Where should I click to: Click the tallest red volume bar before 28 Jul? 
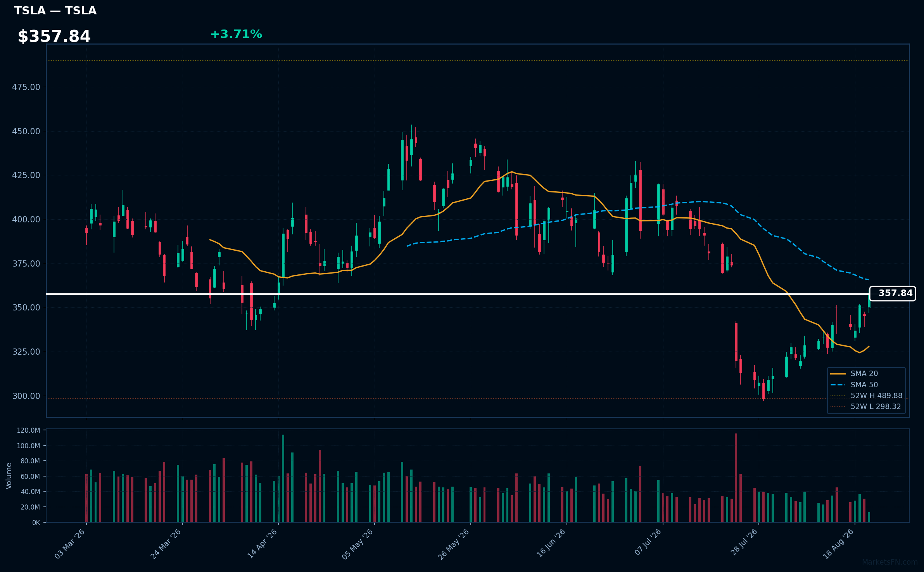[736, 478]
